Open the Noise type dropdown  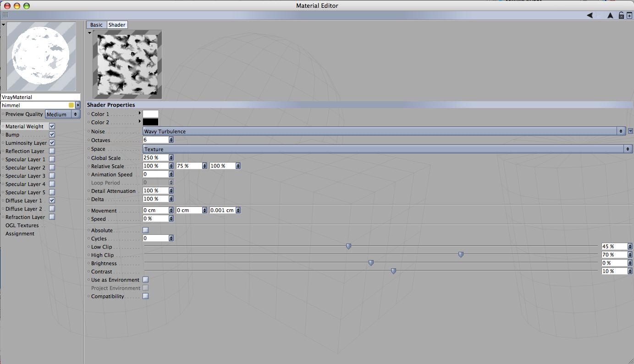pyautogui.click(x=384, y=131)
